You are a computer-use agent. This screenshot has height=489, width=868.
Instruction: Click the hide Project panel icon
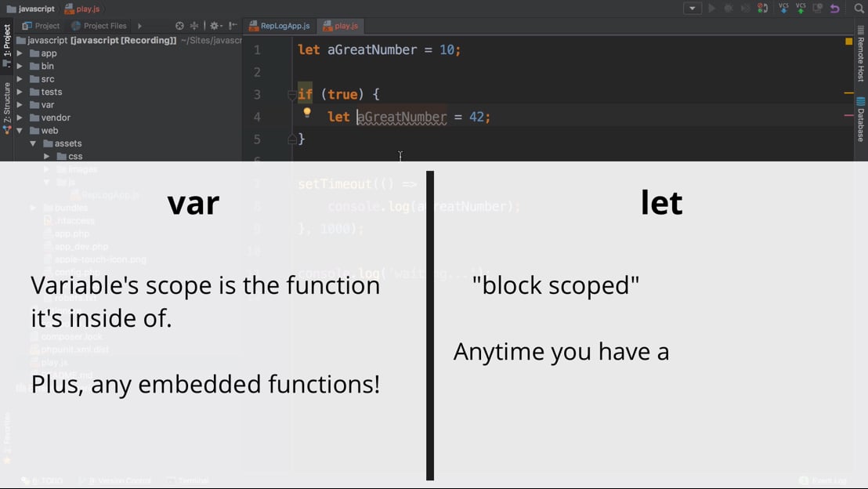point(233,26)
